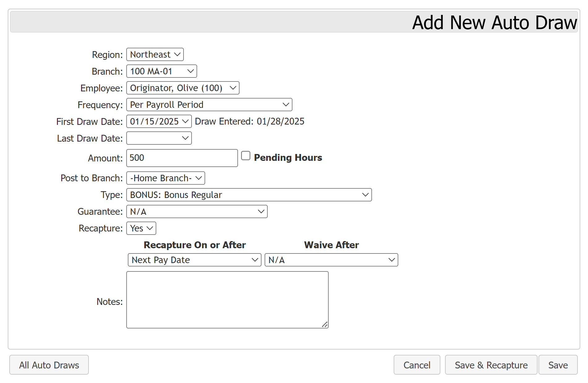Viewport: 588px width, 383px height.
Task: Click inside the Notes text area
Action: (227, 300)
